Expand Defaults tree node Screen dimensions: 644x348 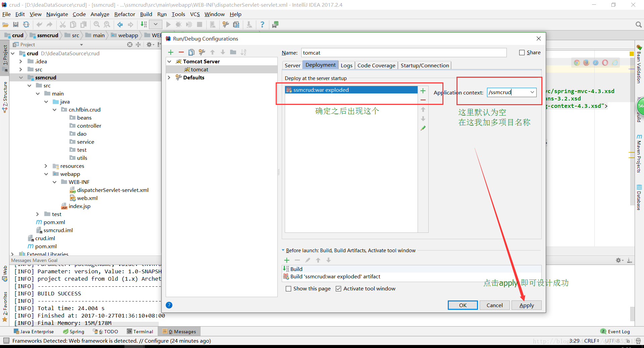click(x=169, y=78)
